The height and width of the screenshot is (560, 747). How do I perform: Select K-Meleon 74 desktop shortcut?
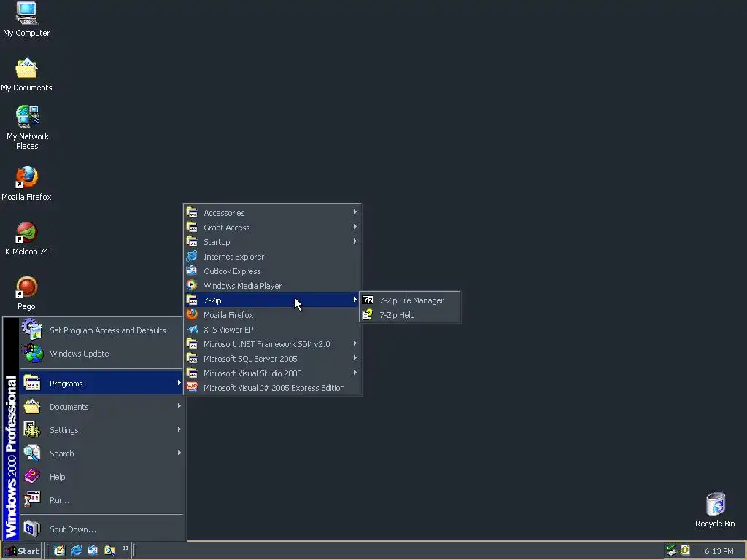27,238
